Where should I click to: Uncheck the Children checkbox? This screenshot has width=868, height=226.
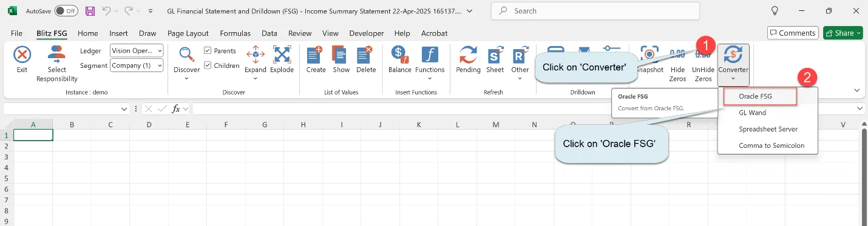tap(208, 65)
